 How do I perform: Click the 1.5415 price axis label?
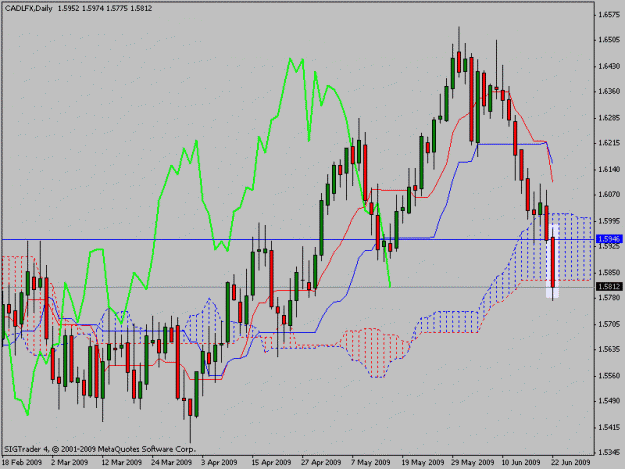pyautogui.click(x=609, y=428)
